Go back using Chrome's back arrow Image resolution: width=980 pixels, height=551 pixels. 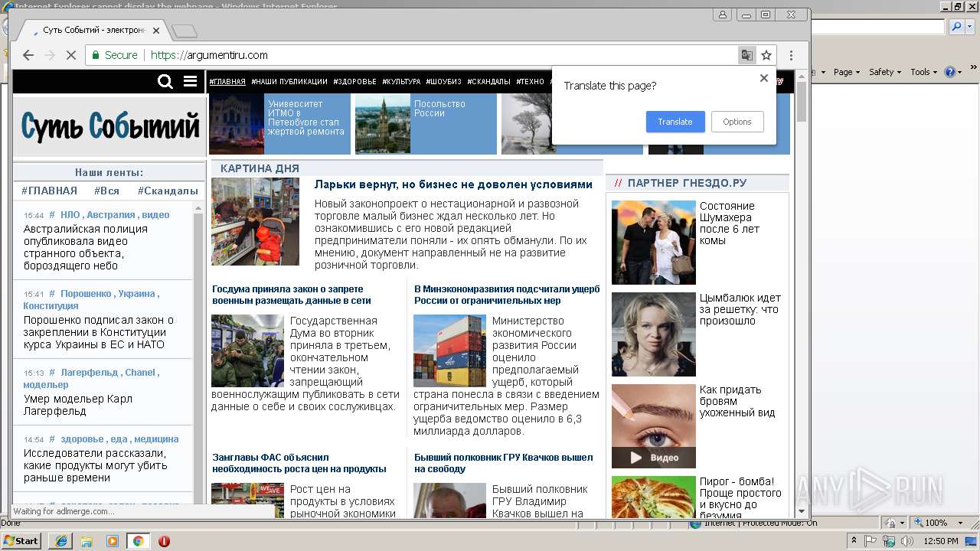(x=28, y=55)
